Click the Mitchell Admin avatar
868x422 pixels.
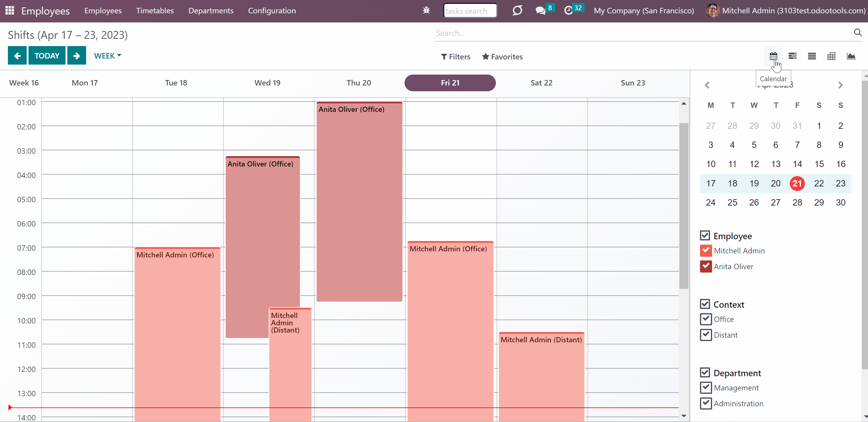712,10
